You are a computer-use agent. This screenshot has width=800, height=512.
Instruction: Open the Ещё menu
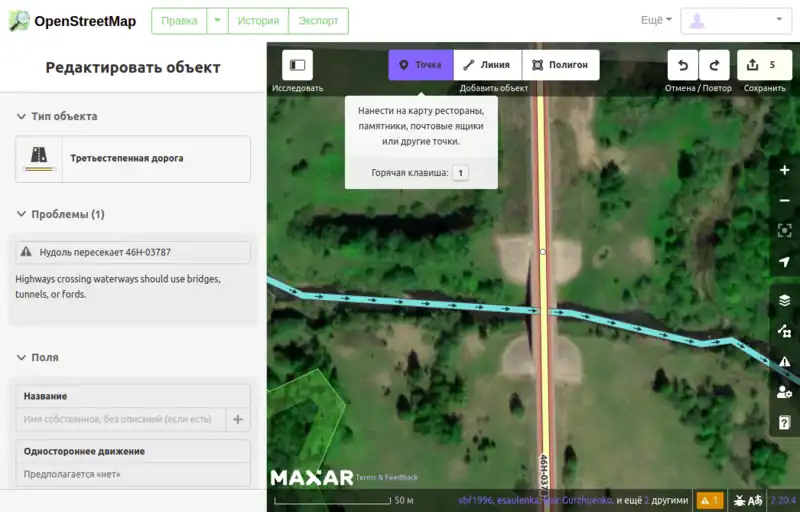click(655, 20)
